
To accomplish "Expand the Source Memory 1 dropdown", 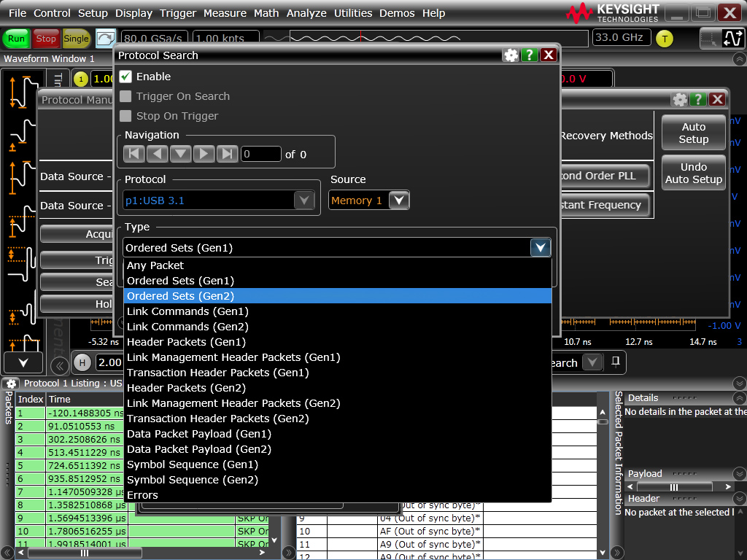I will [x=399, y=201].
